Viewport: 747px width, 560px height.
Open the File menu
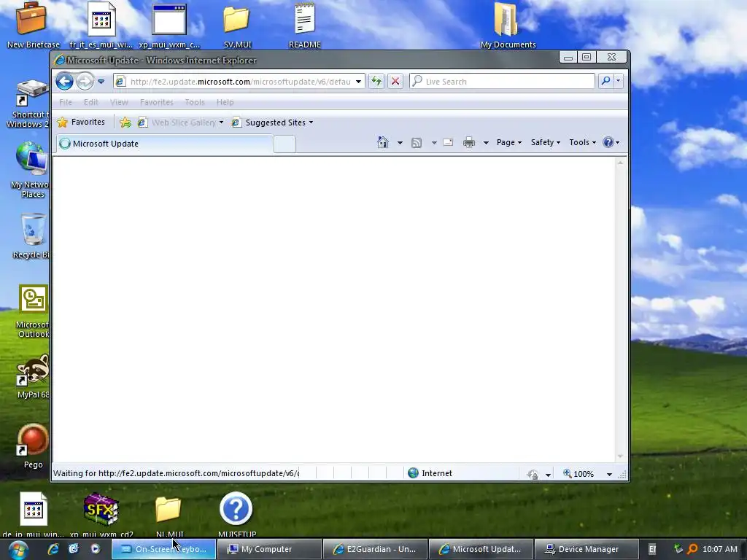coord(66,102)
